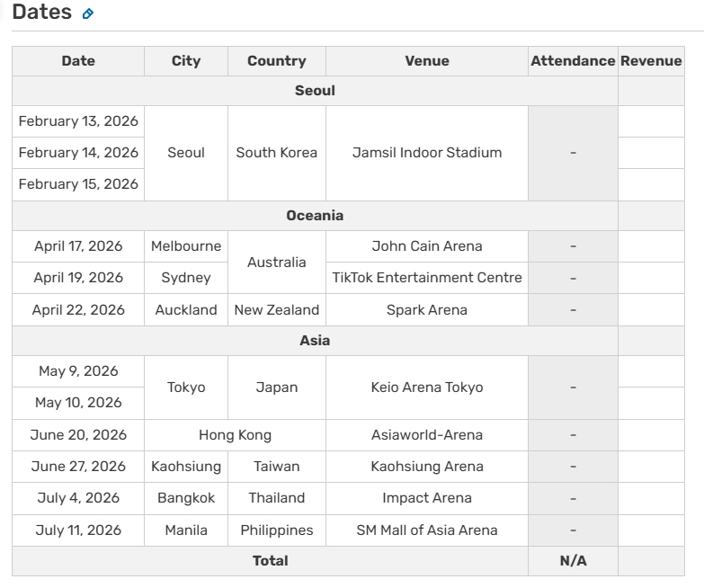Click the Kaohsiung Arena venue cell
704x588 pixels.
click(x=427, y=467)
